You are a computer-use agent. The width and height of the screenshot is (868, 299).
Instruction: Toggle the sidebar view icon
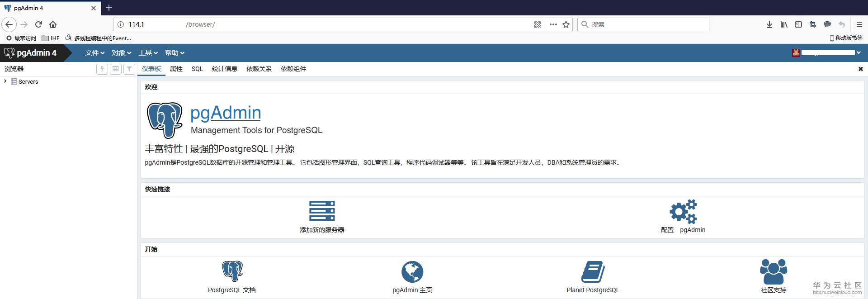click(798, 24)
